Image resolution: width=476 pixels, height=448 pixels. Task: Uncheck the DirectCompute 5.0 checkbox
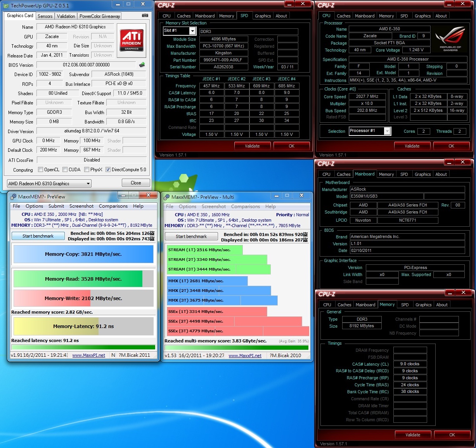coord(108,170)
